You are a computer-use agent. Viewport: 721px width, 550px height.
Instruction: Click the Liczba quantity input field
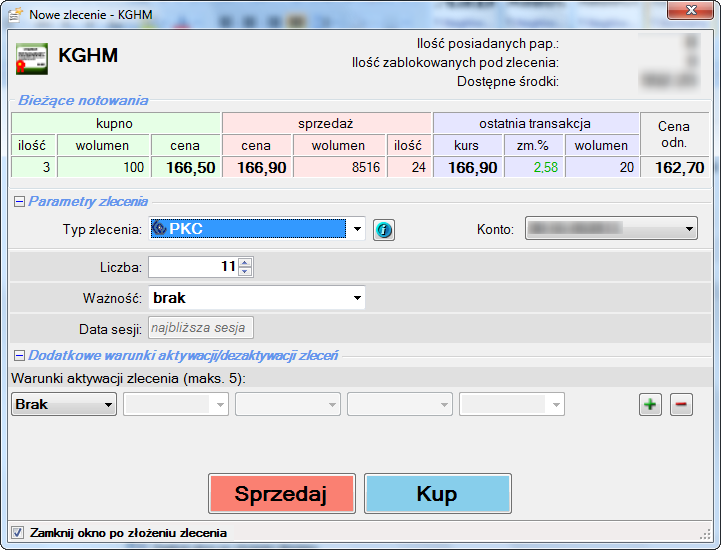click(194, 267)
